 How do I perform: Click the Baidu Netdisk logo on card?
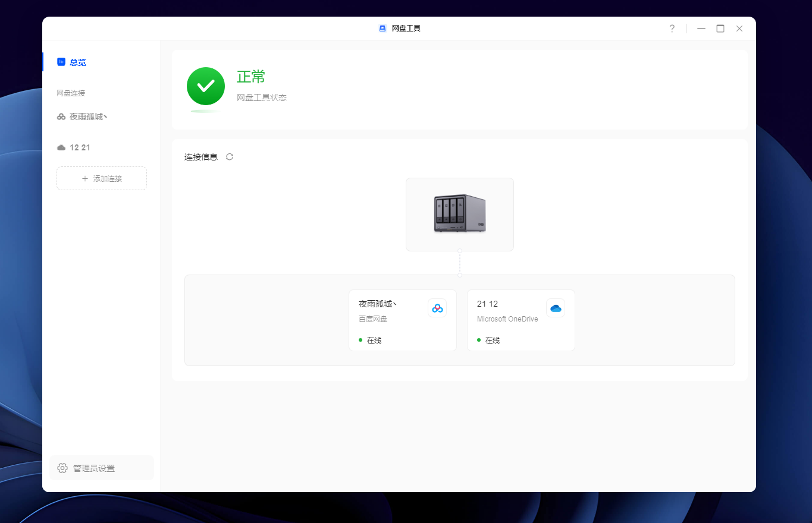(x=437, y=308)
